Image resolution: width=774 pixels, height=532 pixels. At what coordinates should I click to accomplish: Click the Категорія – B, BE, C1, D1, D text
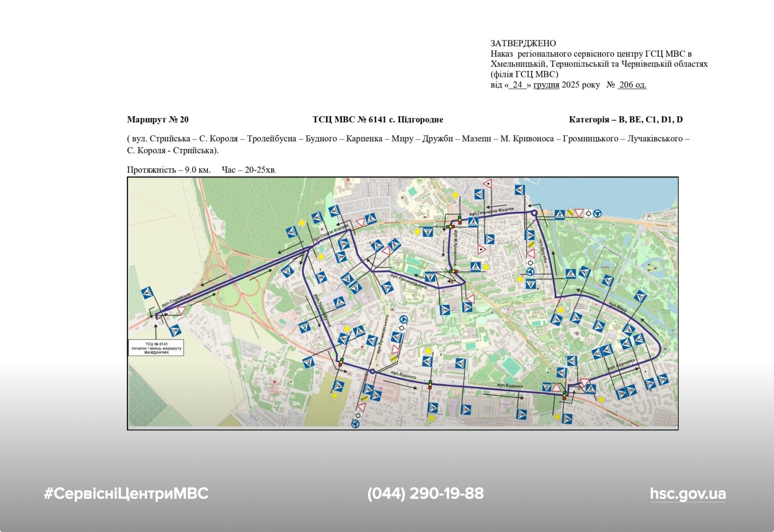[x=625, y=120]
